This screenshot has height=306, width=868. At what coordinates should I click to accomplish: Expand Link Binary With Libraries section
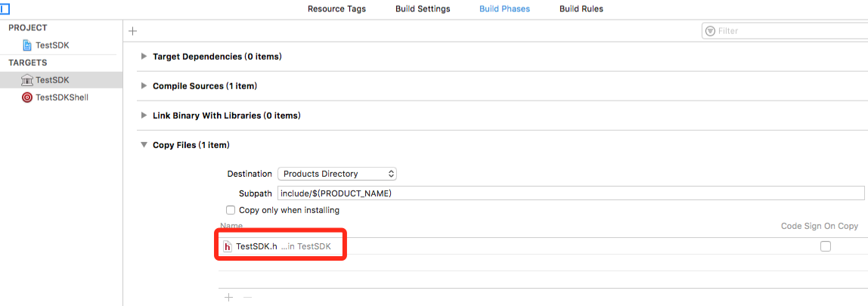coord(144,116)
